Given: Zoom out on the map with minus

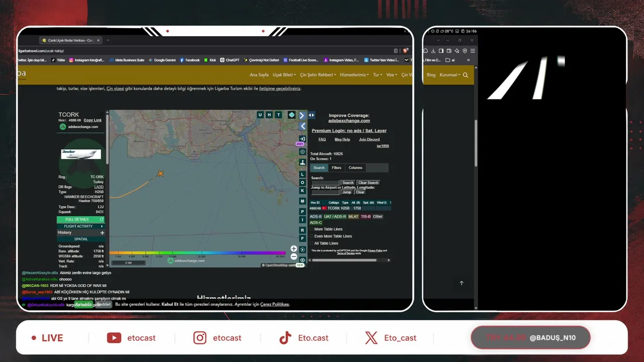Looking at the screenshot, I should 294,256.
